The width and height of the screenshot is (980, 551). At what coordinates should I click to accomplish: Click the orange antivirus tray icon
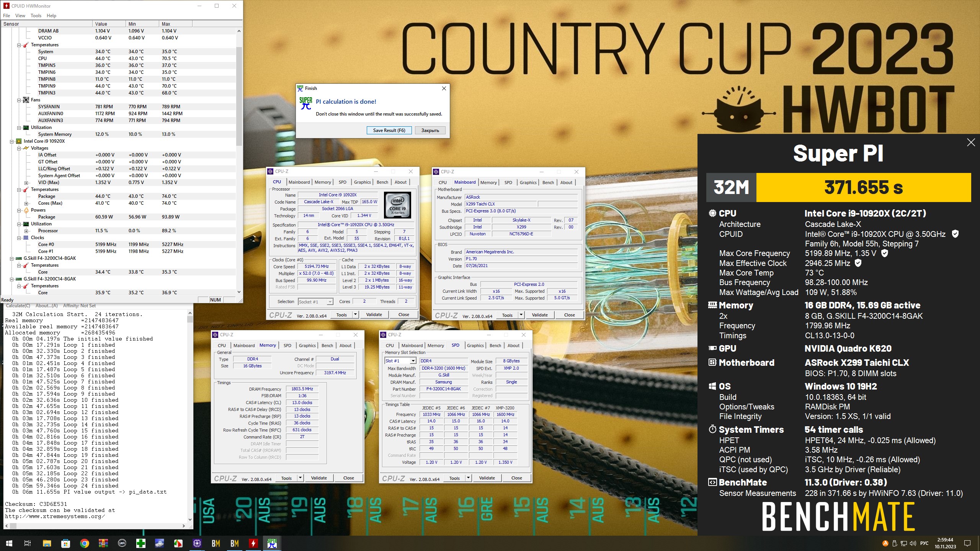pyautogui.click(x=885, y=543)
